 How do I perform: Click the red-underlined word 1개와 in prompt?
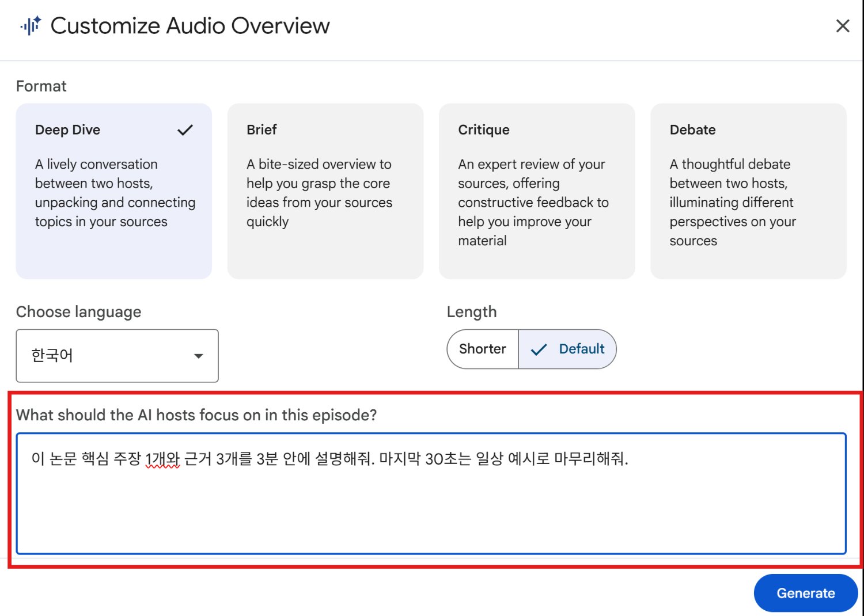[162, 459]
